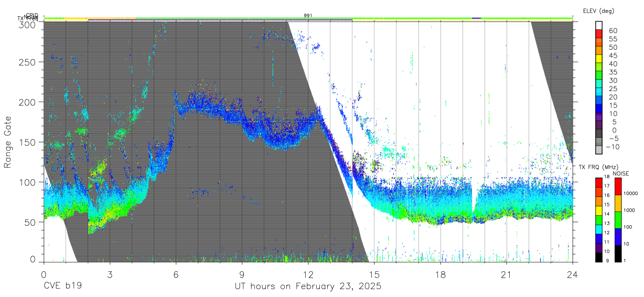Click the 'UT hours on February 23, 2025' label
Screen dimensions: 644x297
point(308,287)
